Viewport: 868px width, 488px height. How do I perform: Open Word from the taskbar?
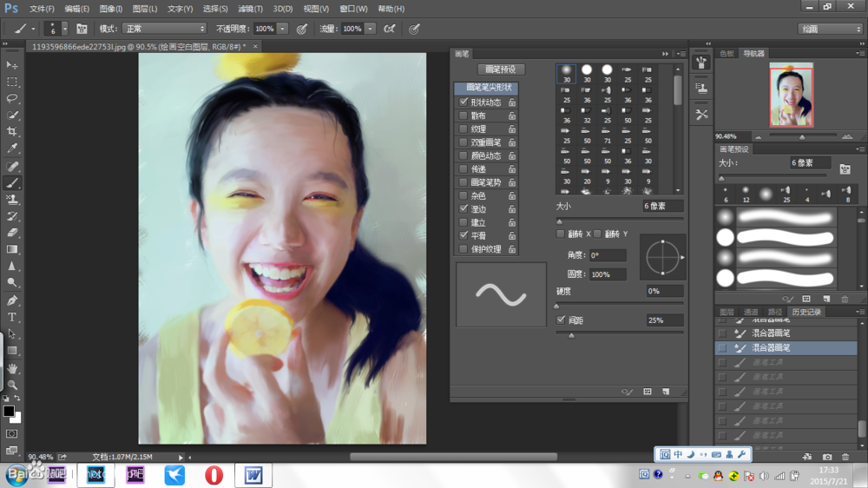[253, 475]
